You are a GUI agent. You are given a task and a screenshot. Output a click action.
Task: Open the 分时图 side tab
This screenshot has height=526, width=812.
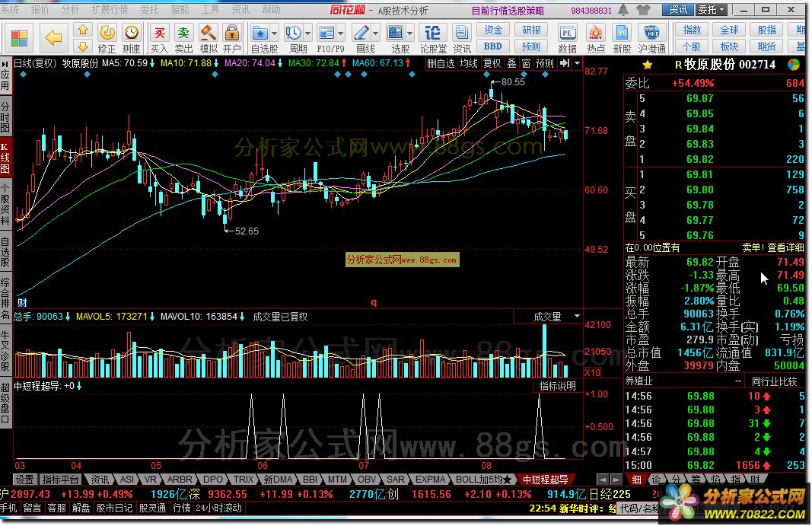point(5,116)
